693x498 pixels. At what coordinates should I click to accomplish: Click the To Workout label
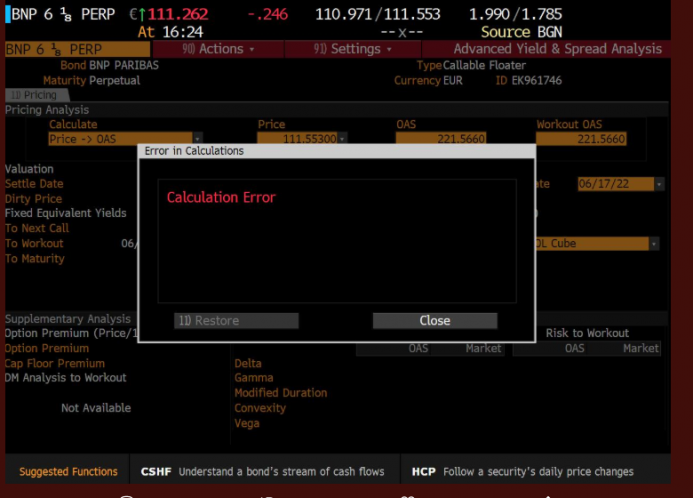[34, 243]
